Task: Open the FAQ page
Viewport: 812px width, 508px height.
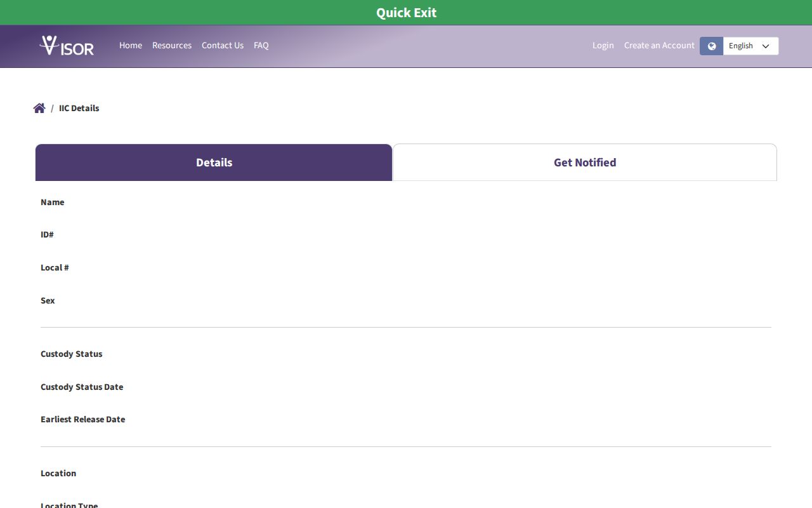Action: point(261,45)
